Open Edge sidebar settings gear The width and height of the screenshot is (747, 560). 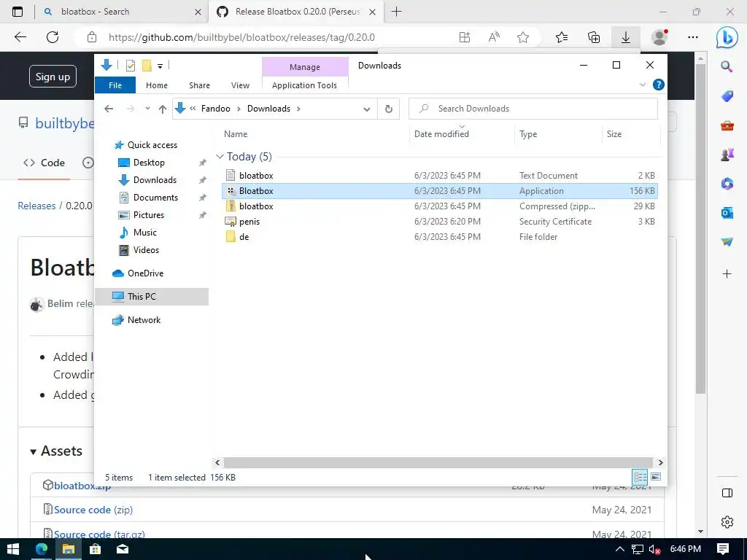pos(727,522)
